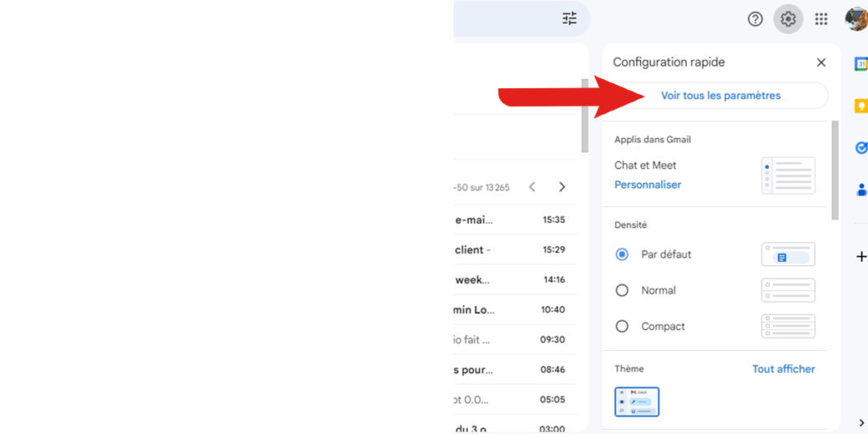Image resolution: width=868 pixels, height=434 pixels.
Task: Click the Par défaut density preview
Action: (x=788, y=254)
